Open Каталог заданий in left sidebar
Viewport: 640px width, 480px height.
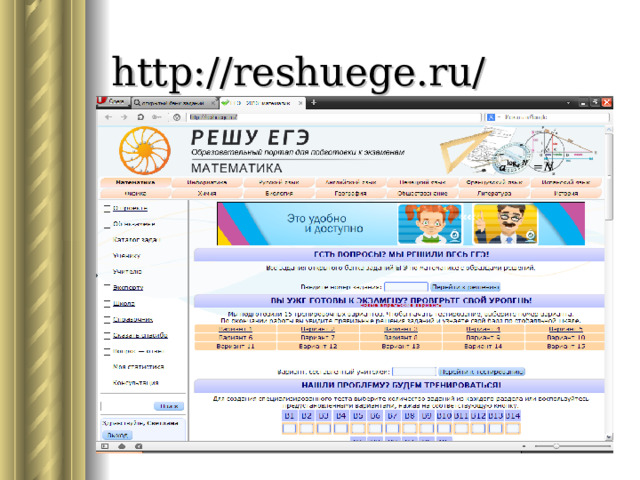(x=136, y=240)
